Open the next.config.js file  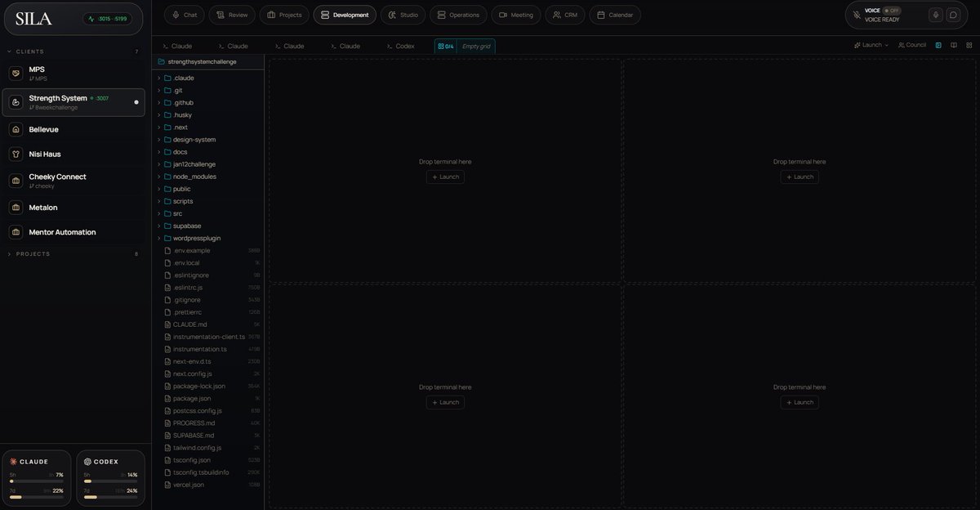click(x=209, y=374)
